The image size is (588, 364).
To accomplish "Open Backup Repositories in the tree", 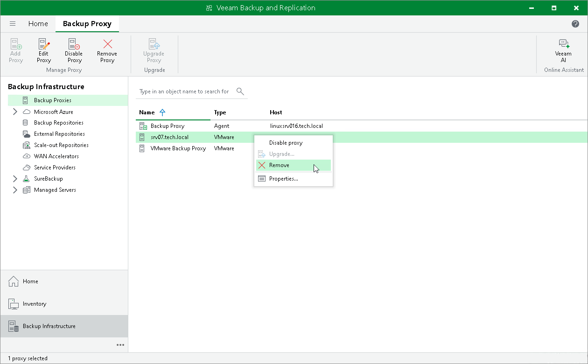I will click(x=59, y=123).
